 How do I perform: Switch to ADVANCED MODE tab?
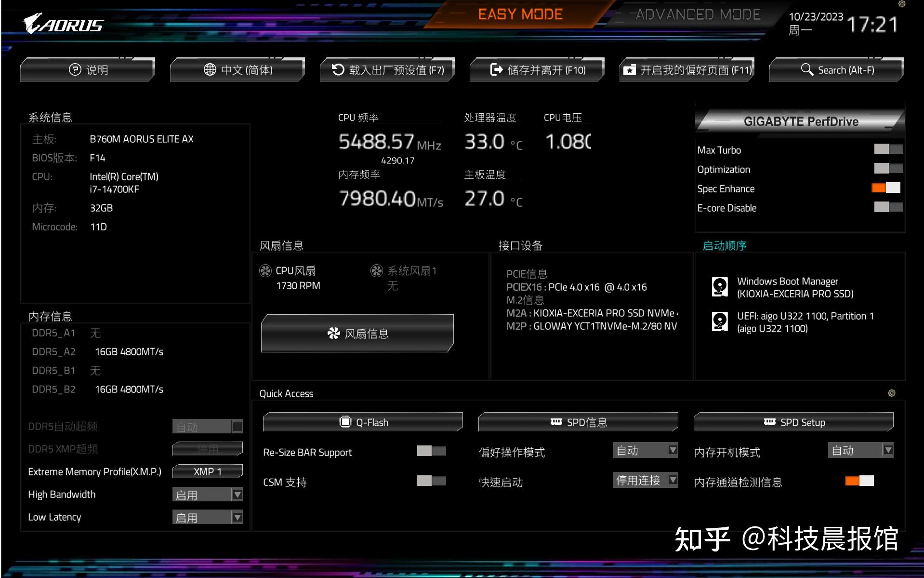(x=698, y=14)
